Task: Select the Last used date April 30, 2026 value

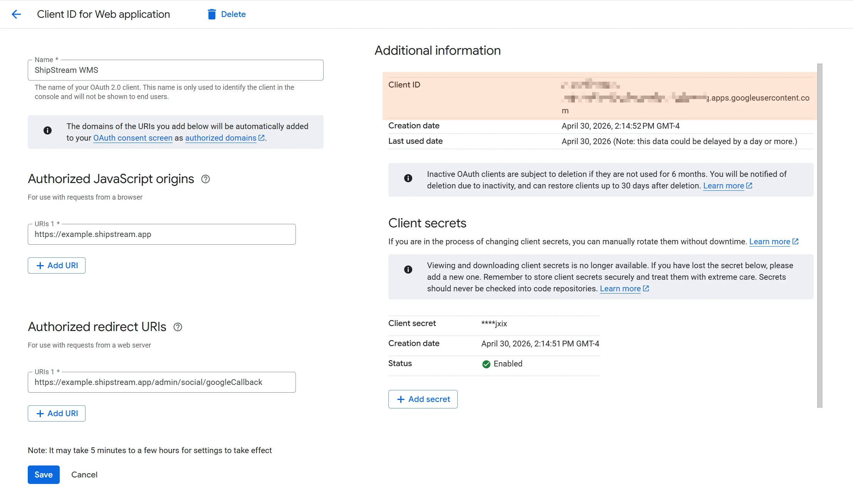Action: point(679,141)
